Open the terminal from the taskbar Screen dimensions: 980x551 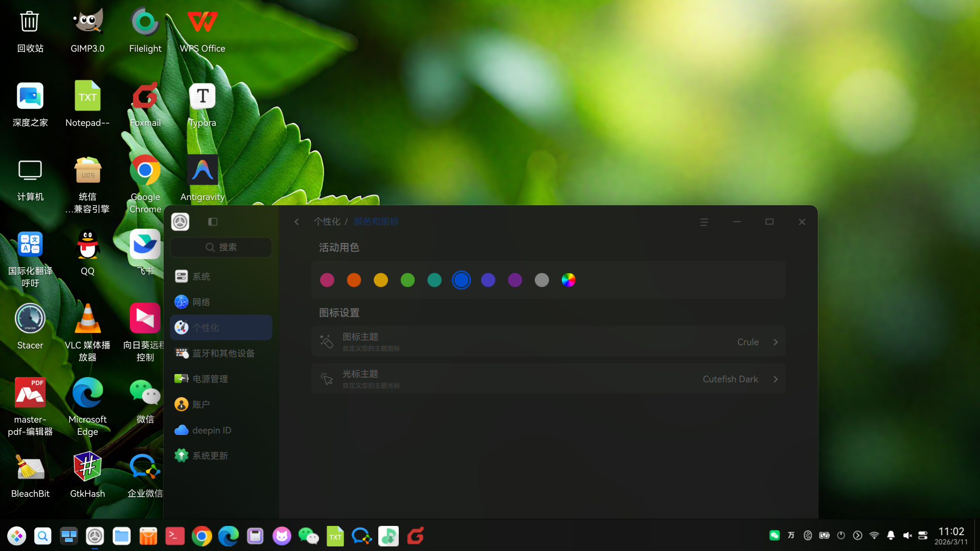point(175,536)
